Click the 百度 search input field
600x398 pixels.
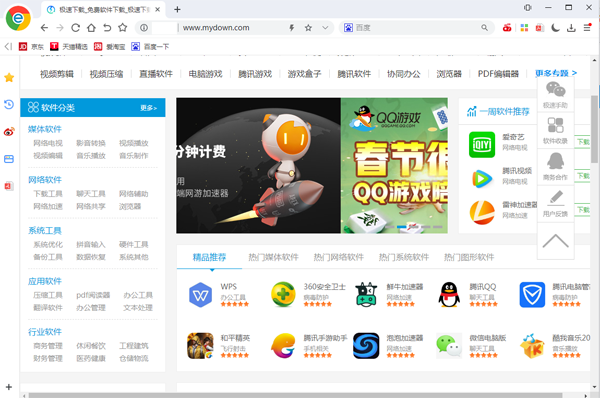[x=417, y=28]
